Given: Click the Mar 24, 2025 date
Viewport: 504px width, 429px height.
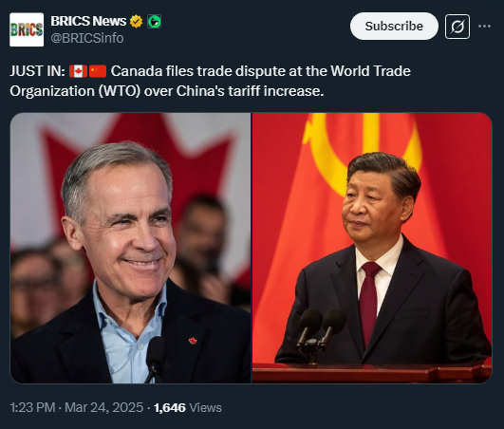Looking at the screenshot, I should coord(103,407).
